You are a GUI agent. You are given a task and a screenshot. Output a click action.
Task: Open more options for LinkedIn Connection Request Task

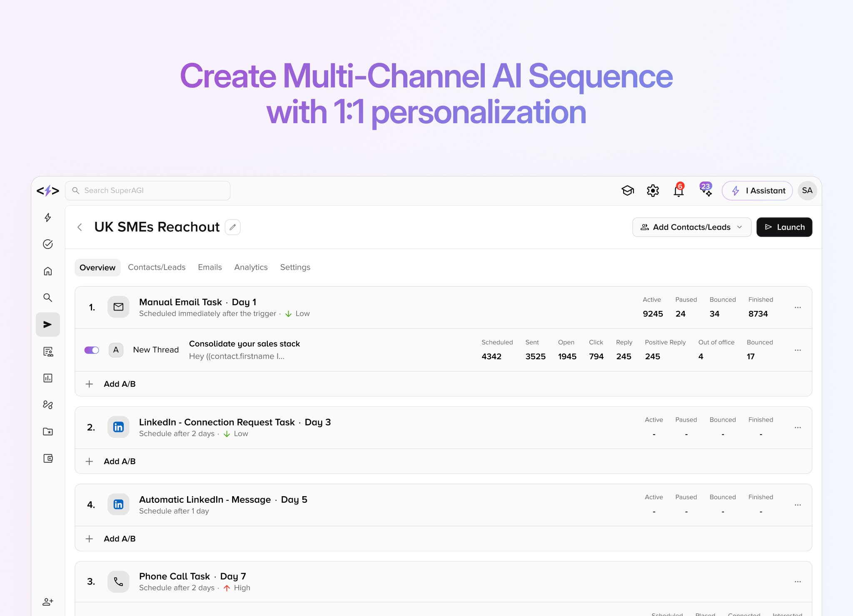coord(798,427)
